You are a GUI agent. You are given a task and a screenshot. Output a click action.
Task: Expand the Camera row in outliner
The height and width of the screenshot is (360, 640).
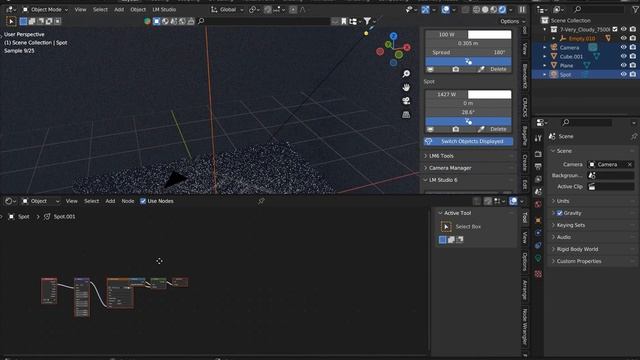[x=545, y=47]
